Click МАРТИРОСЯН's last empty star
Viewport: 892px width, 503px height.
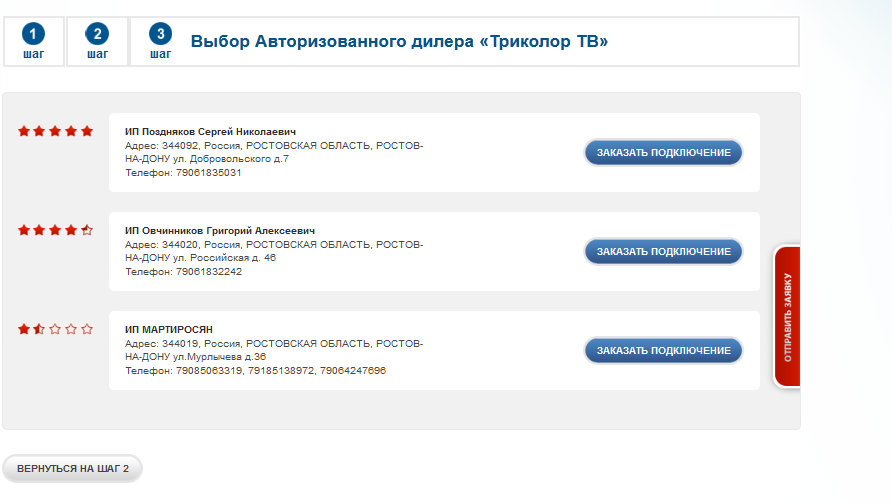pyautogui.click(x=87, y=329)
